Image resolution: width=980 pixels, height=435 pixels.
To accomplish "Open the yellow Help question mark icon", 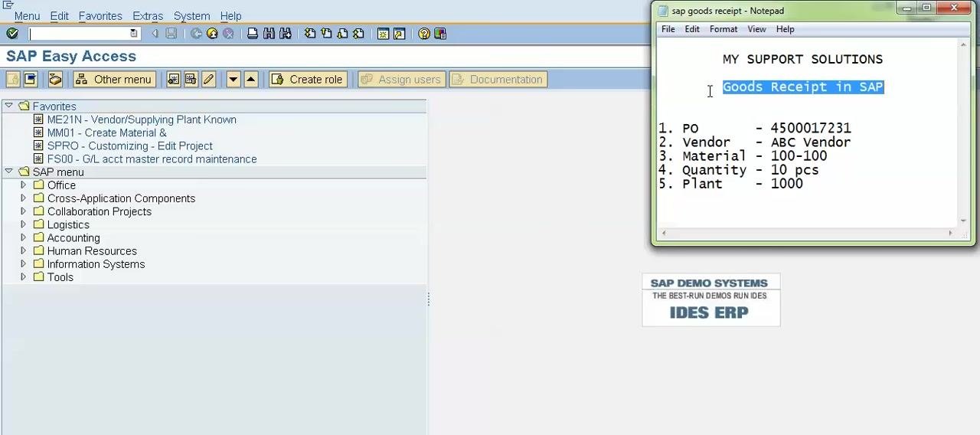I will coord(424,34).
